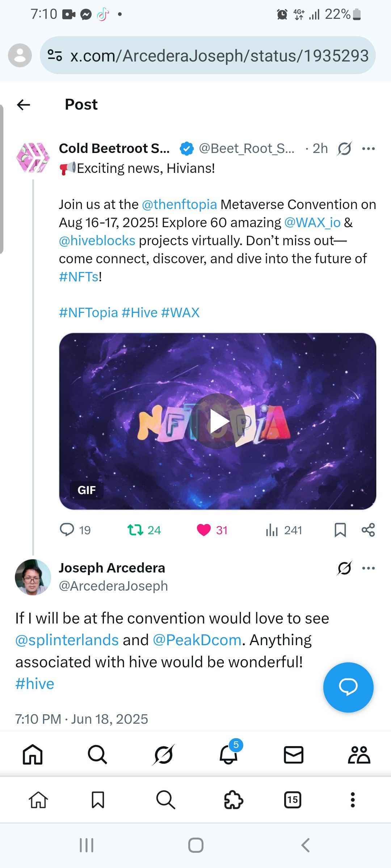Tap the x.com address bar

[x=208, y=55]
